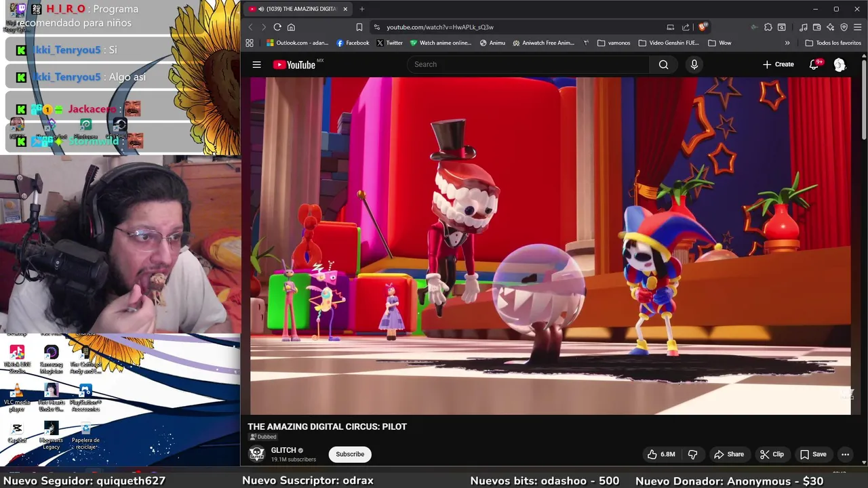
Task: Show hidden bookmarks overflow chevron
Action: 787,43
